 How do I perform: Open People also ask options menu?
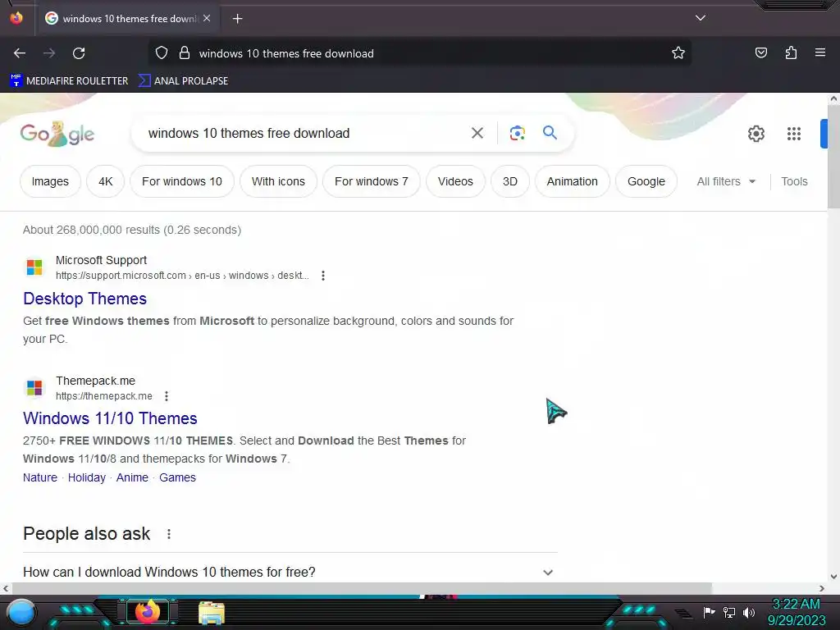click(169, 534)
